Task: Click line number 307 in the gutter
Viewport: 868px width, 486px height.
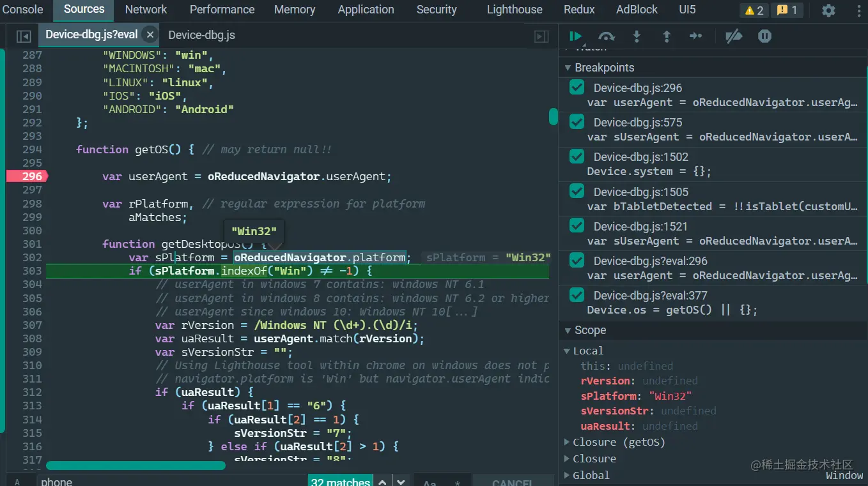Action: click(x=32, y=325)
